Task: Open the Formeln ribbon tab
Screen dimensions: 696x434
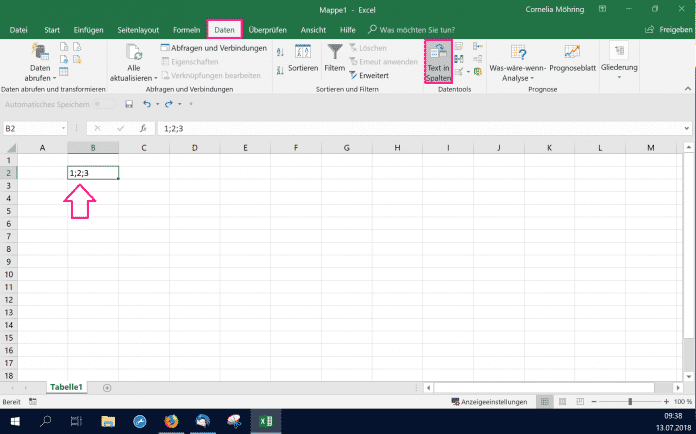Action: [x=186, y=30]
